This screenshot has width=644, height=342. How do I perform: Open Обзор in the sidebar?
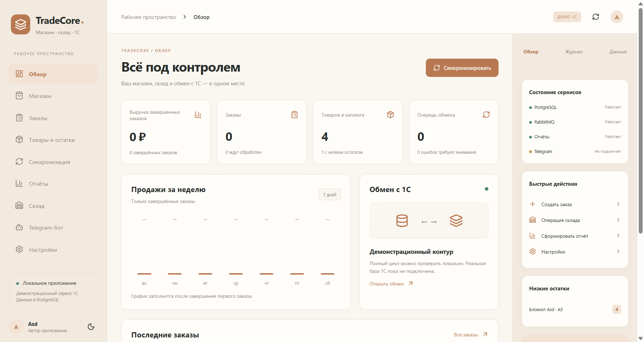pyautogui.click(x=53, y=74)
